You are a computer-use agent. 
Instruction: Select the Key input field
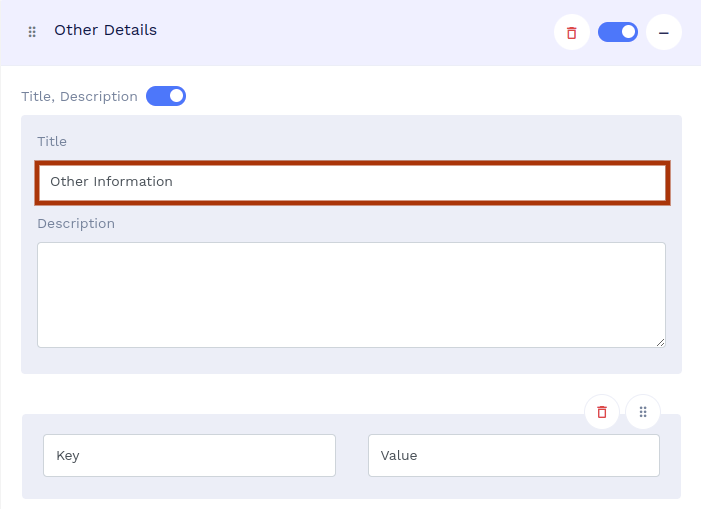click(x=189, y=456)
